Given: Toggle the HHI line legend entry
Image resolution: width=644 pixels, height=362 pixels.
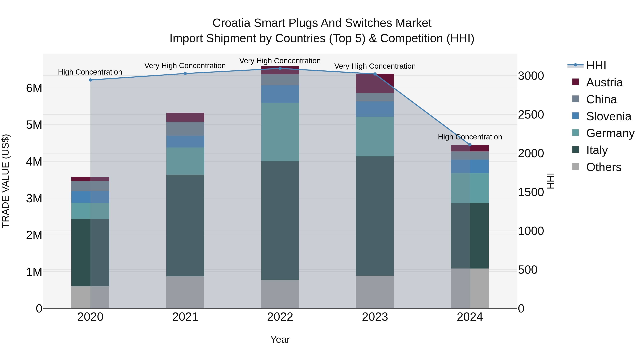Looking at the screenshot, I should coord(587,65).
